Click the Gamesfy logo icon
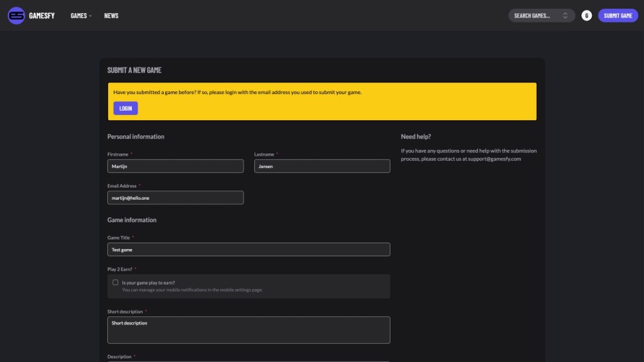Image resolution: width=644 pixels, height=362 pixels. coord(17,16)
